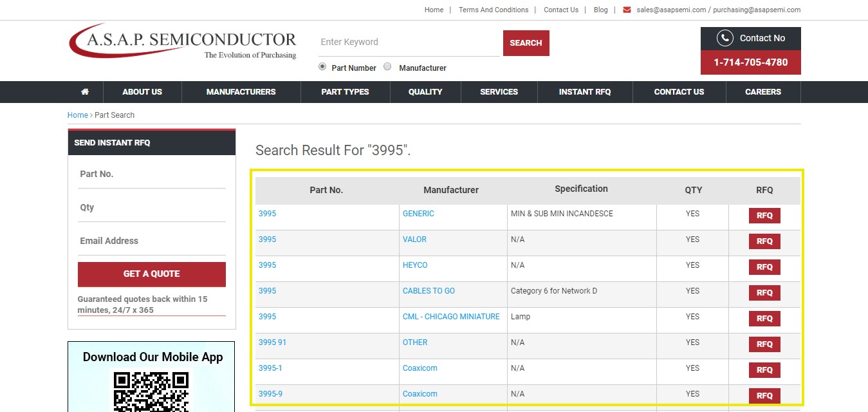The height and width of the screenshot is (412, 868).
Task: Select the Part Number radio button
Action: pyautogui.click(x=322, y=67)
